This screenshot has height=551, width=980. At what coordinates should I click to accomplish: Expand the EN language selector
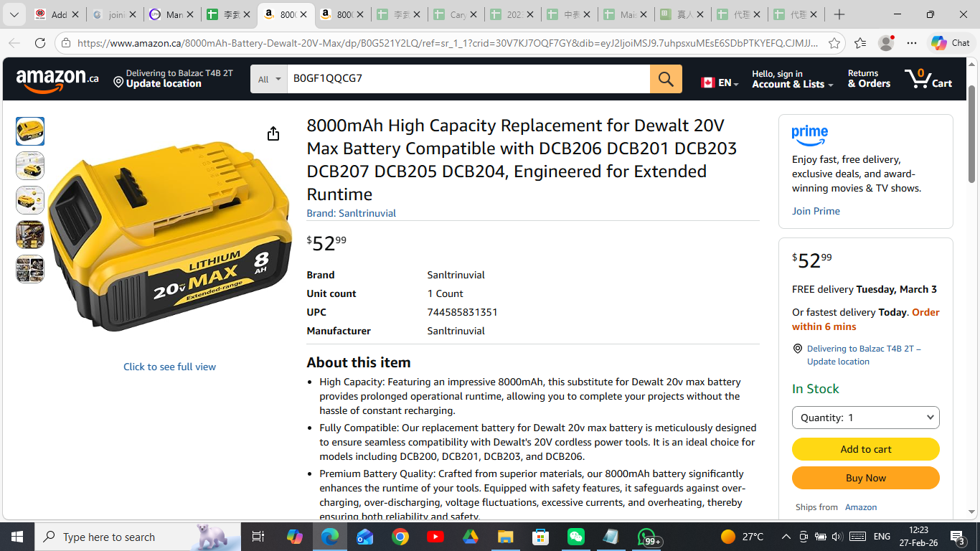[720, 83]
